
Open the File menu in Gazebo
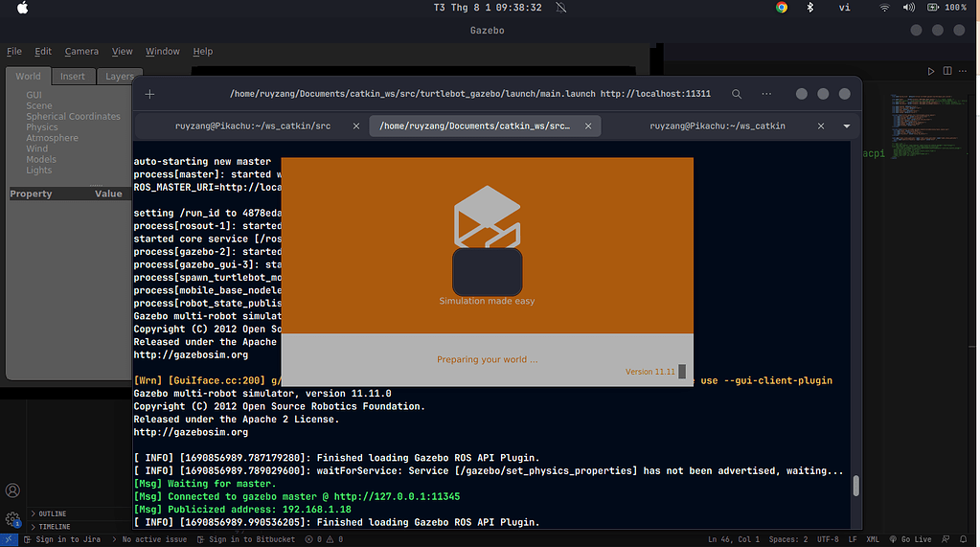(13, 52)
